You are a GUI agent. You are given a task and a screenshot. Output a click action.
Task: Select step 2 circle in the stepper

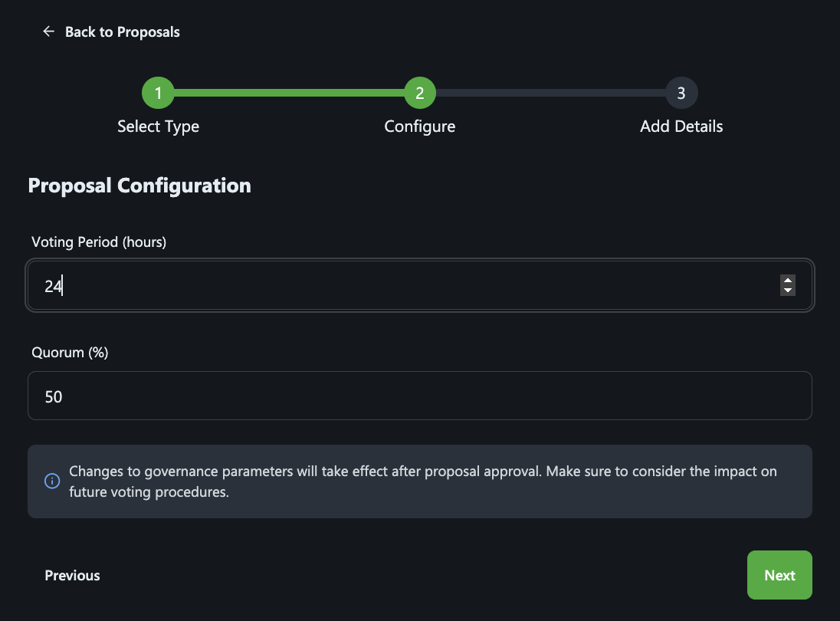click(x=420, y=94)
